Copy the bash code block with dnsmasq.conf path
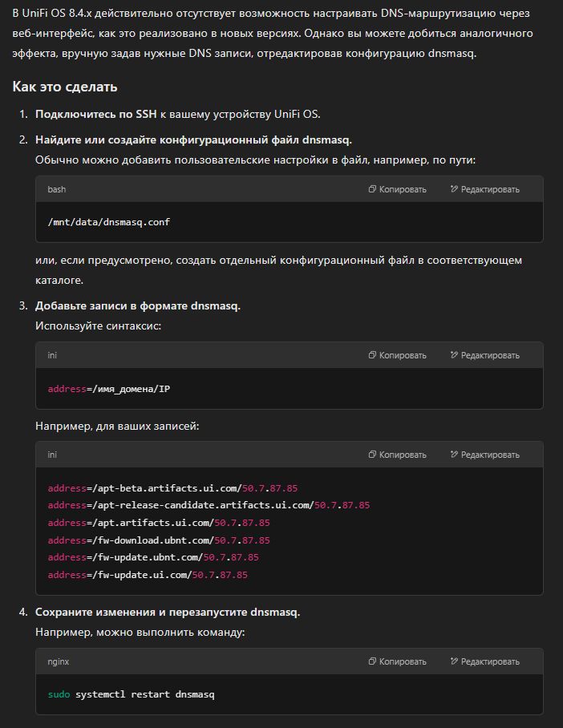This screenshot has width=563, height=728. pos(397,189)
